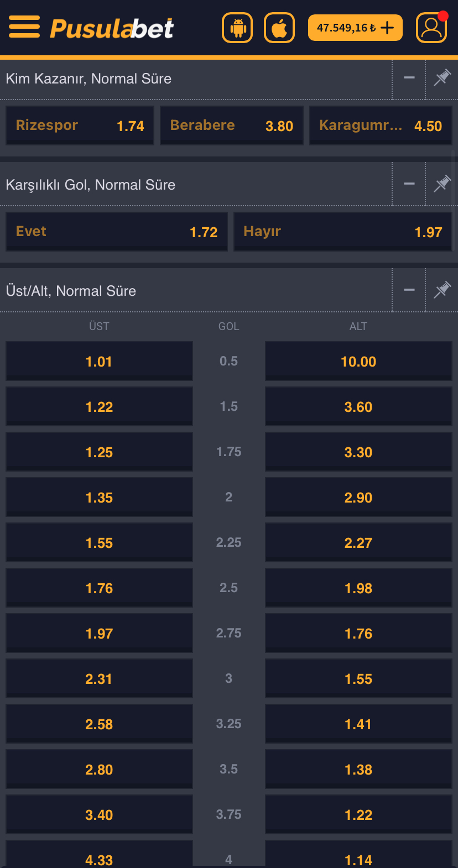The height and width of the screenshot is (868, 458).
Task: Pin the Üst/Alt market
Action: 442,290
